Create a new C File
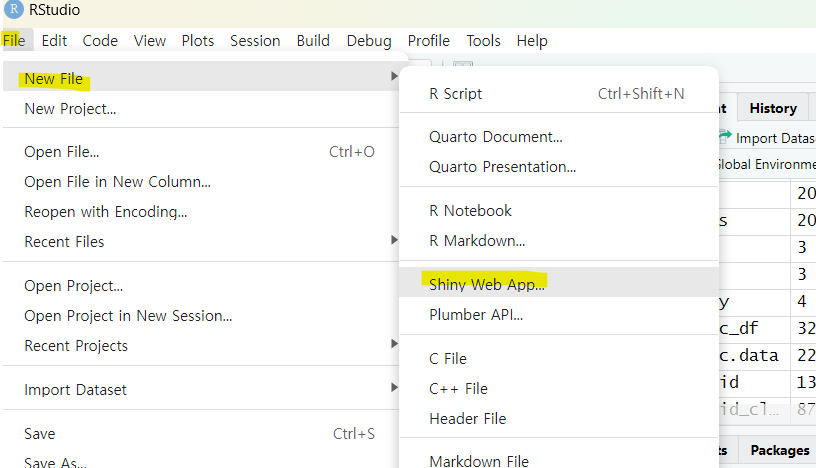This screenshot has width=816, height=468. tap(559, 359)
